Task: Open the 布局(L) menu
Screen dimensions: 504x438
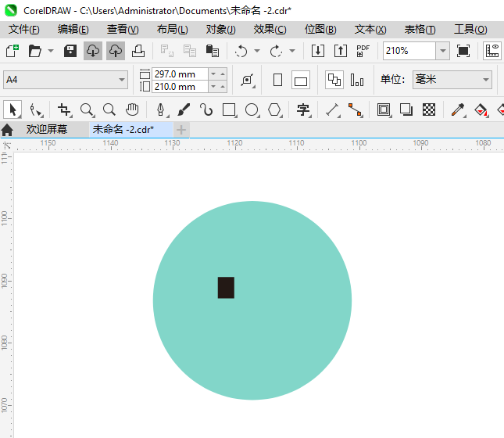Action: click(172, 29)
